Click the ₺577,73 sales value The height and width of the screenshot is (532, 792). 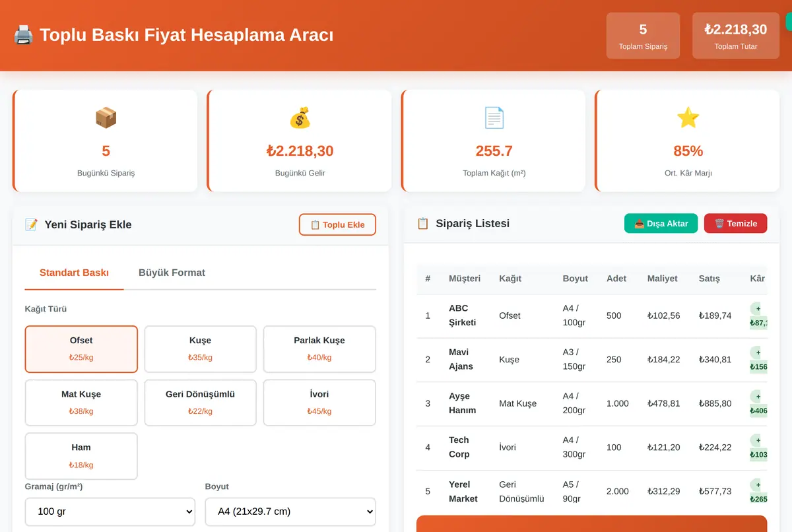pos(715,491)
